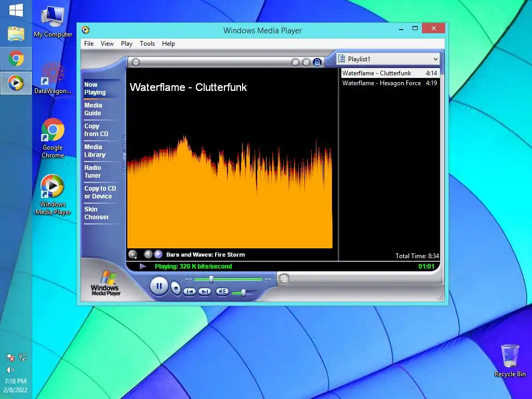Screen dimensions: 532x399
Task: Toggle playlist pane visibility button
Action: click(x=317, y=62)
